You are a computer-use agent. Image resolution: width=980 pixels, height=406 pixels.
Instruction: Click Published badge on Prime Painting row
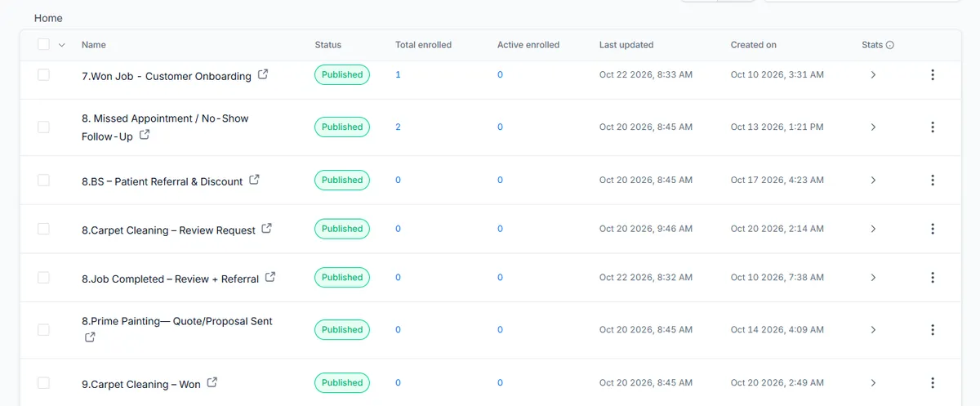(342, 330)
